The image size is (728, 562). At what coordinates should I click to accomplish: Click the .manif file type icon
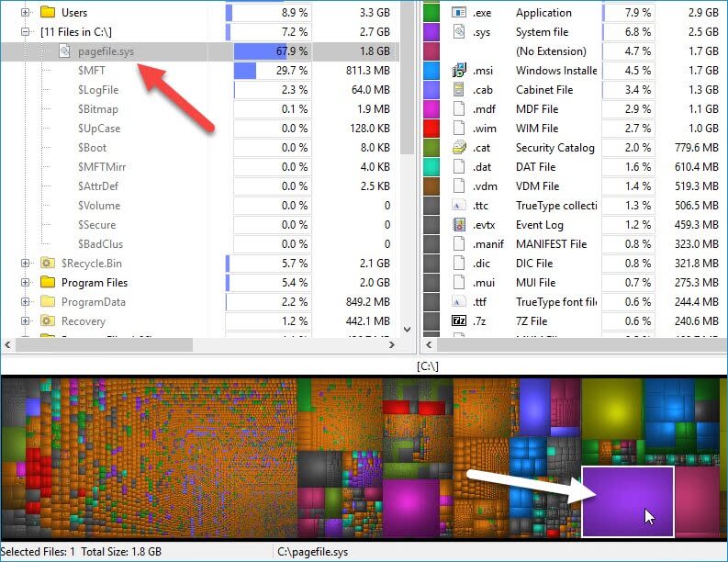(459, 244)
